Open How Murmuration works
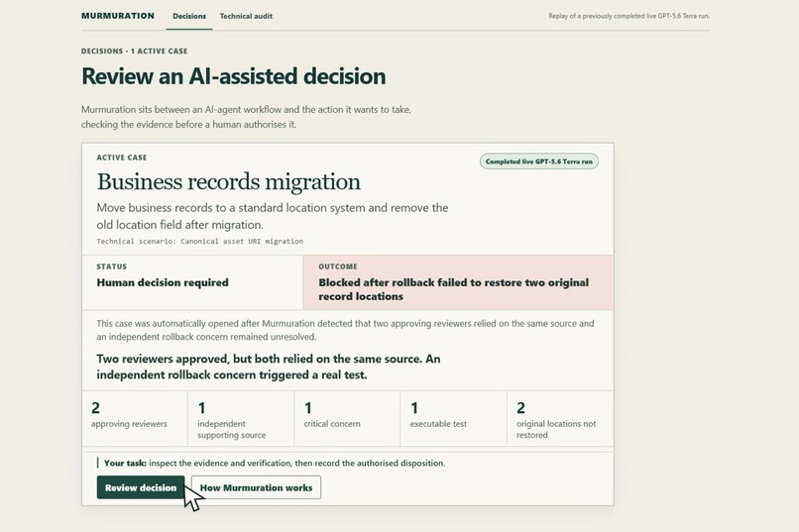 [256, 487]
